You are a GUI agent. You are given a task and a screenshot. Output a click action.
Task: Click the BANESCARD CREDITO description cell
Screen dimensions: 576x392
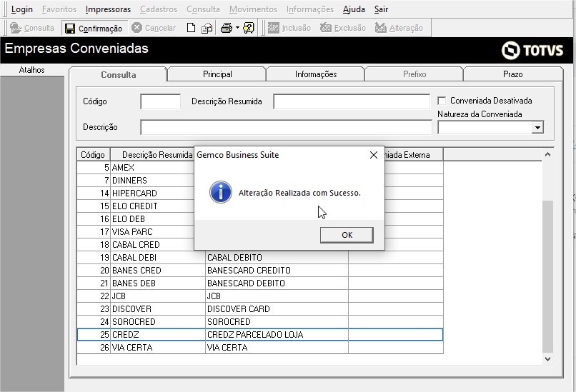click(x=277, y=271)
